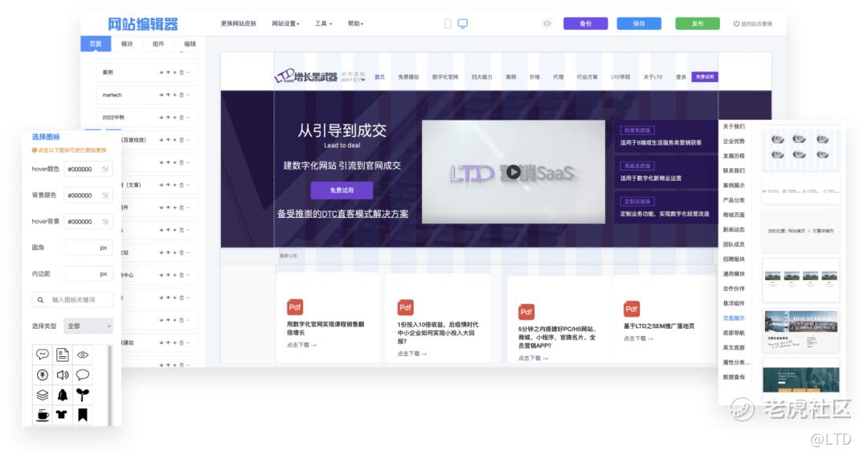Viewport: 868px width, 459px height.
Task: Expand the chevron next to the site logo
Action: (363, 80)
